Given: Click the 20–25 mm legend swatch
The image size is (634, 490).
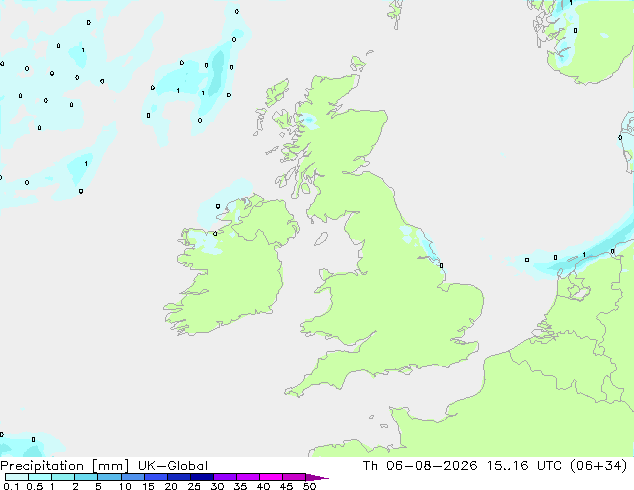Looking at the screenshot, I should point(179,477).
